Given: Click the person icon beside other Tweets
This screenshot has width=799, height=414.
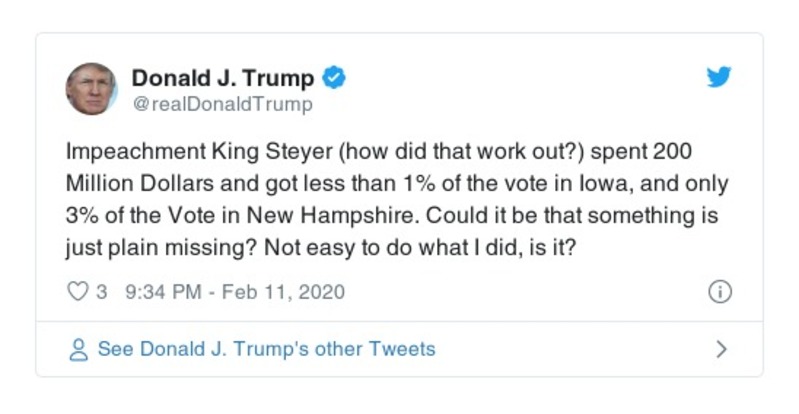Looking at the screenshot, I should 78,349.
